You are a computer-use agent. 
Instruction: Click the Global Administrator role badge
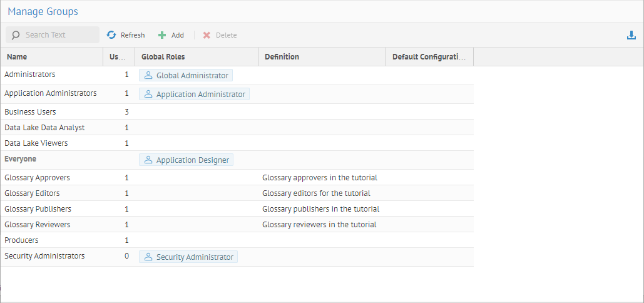click(186, 75)
